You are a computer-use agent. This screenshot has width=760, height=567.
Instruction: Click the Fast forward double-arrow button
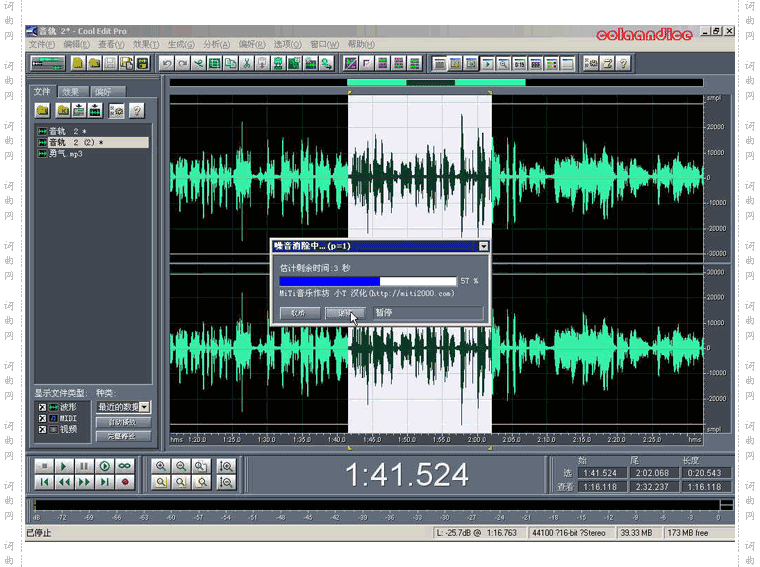pyautogui.click(x=83, y=482)
